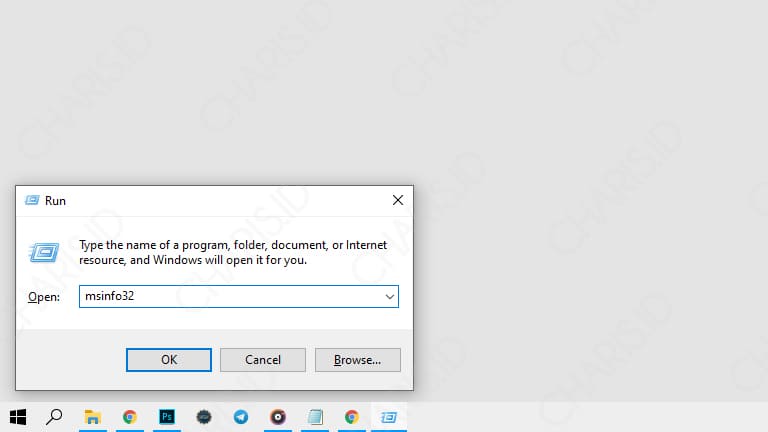Click Cancel in the Run dialog
The width and height of the screenshot is (768, 432).
pos(262,360)
